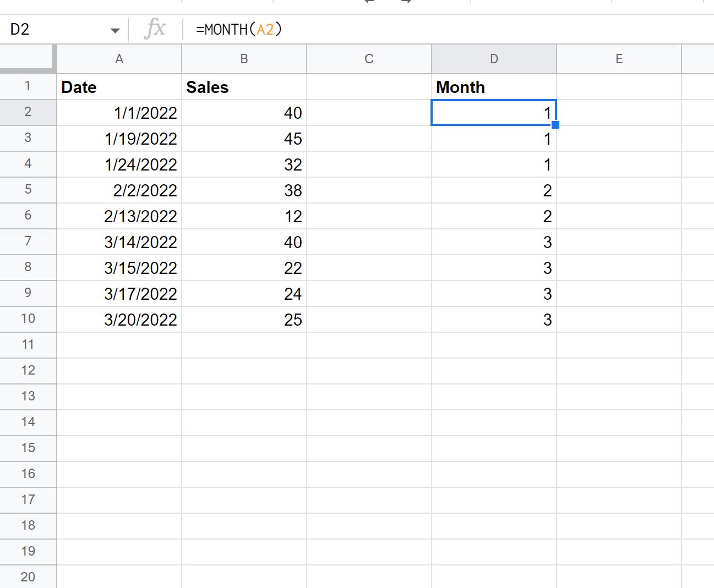Click the 'Month' header cell
This screenshot has width=714, height=588.
click(494, 87)
